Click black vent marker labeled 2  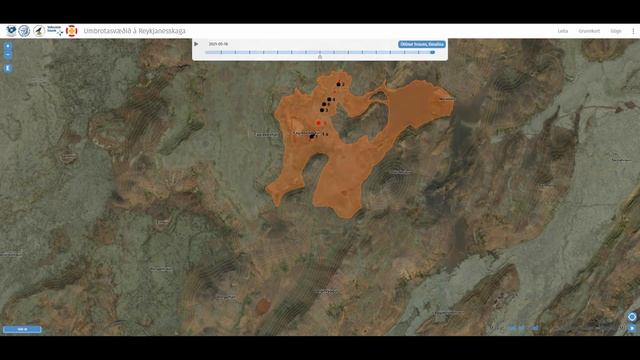[x=338, y=84]
